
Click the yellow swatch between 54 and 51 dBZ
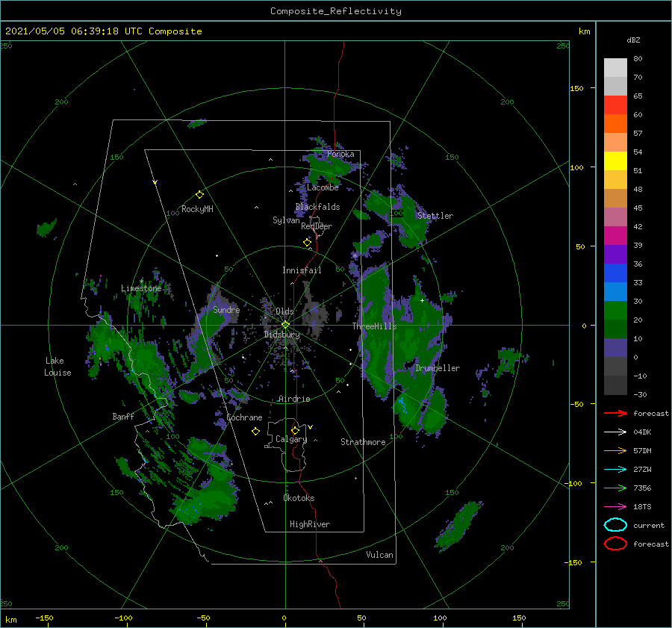[615, 161]
